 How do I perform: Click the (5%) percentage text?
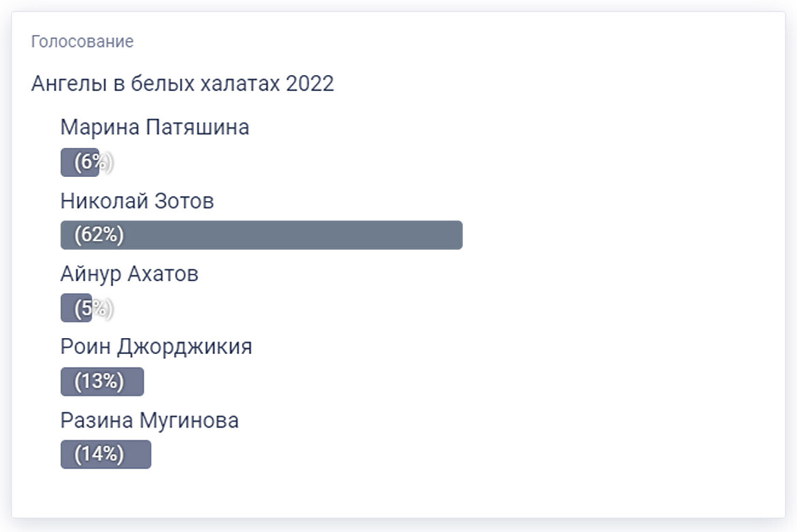point(93,309)
